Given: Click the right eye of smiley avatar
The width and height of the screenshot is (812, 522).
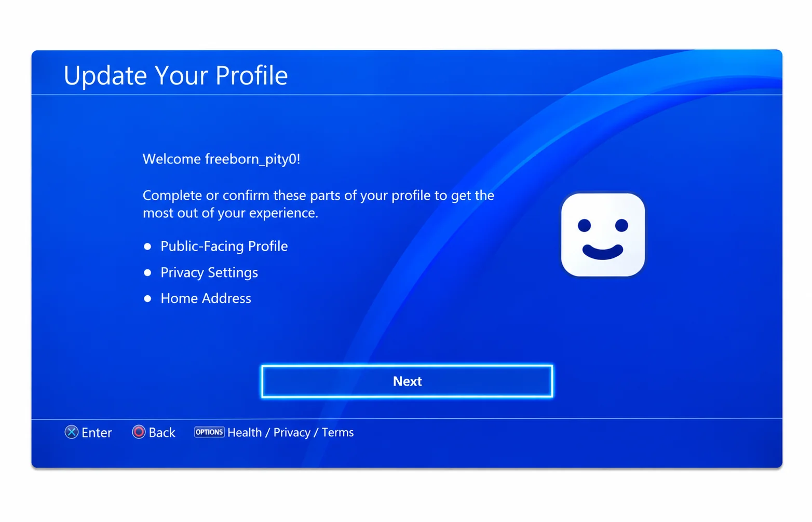Looking at the screenshot, I should tap(621, 225).
